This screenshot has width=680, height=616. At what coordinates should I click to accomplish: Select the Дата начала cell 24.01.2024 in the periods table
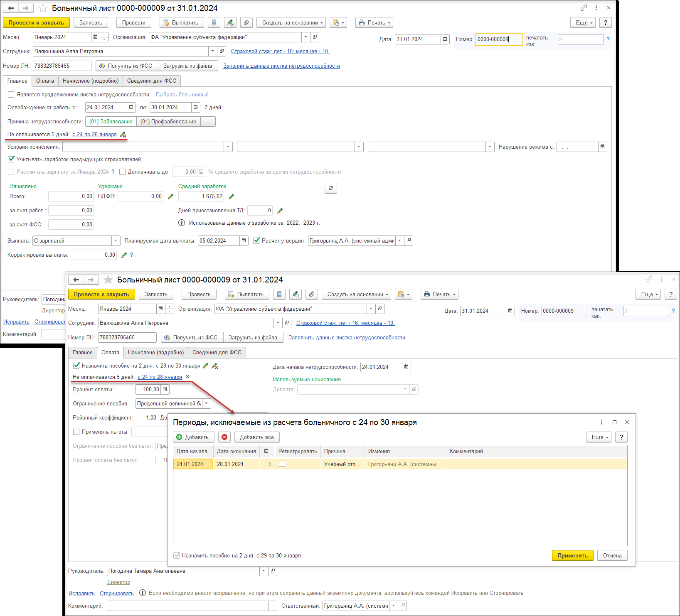tap(193, 464)
